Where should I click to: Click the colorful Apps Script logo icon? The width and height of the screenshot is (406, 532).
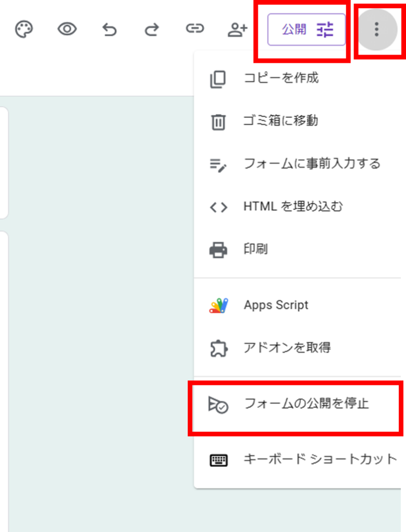(218, 305)
